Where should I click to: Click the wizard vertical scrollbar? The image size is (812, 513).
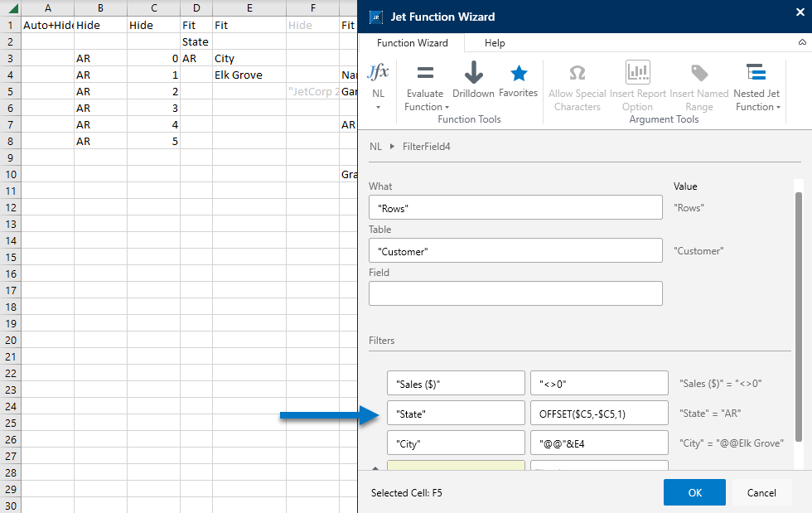point(798,316)
